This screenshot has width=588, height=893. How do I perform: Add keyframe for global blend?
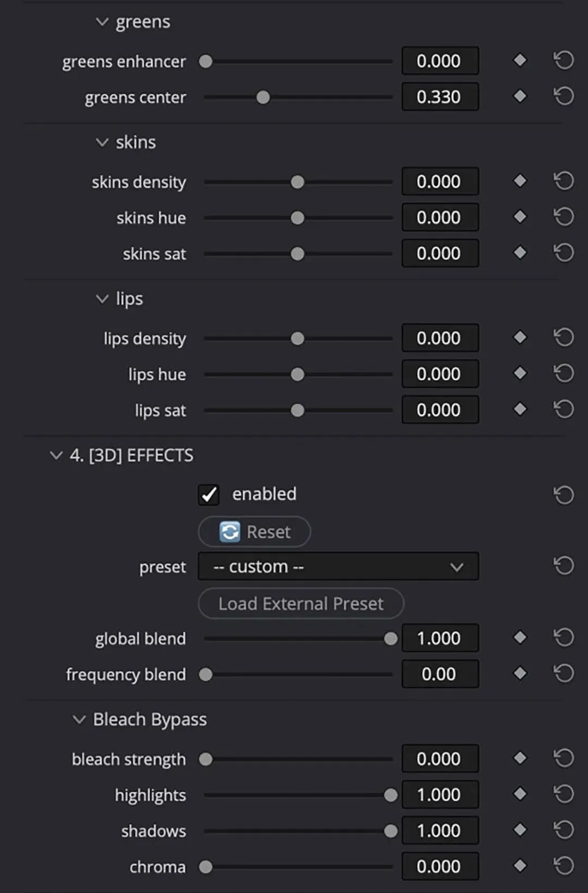520,637
